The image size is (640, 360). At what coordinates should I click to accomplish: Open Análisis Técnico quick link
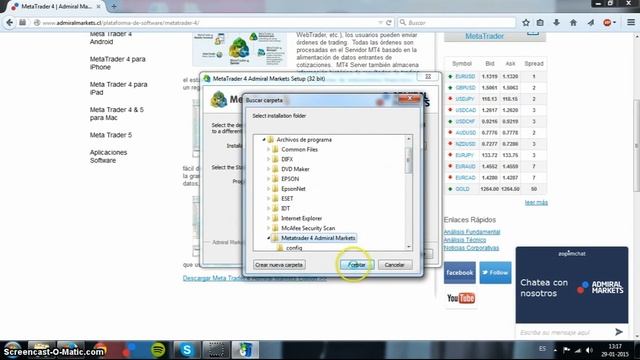coord(464,240)
